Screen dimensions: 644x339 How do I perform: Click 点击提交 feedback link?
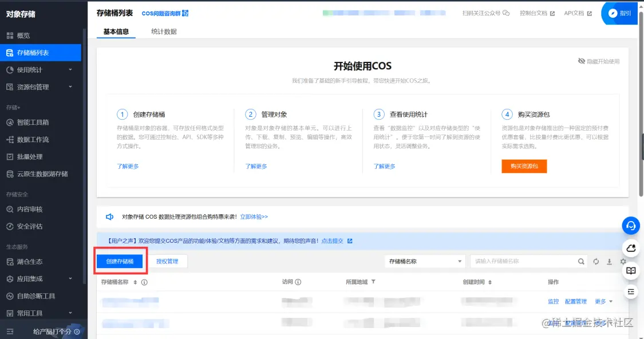pos(332,241)
